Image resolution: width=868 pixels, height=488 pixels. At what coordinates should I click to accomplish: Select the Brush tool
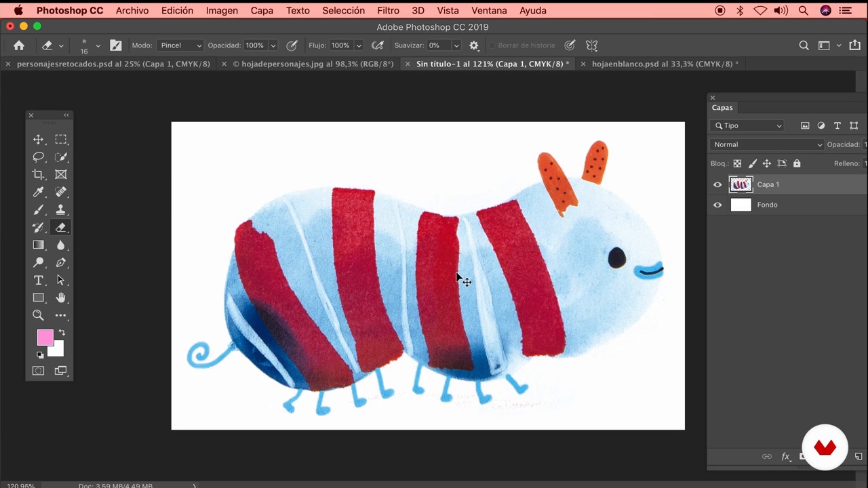click(39, 210)
